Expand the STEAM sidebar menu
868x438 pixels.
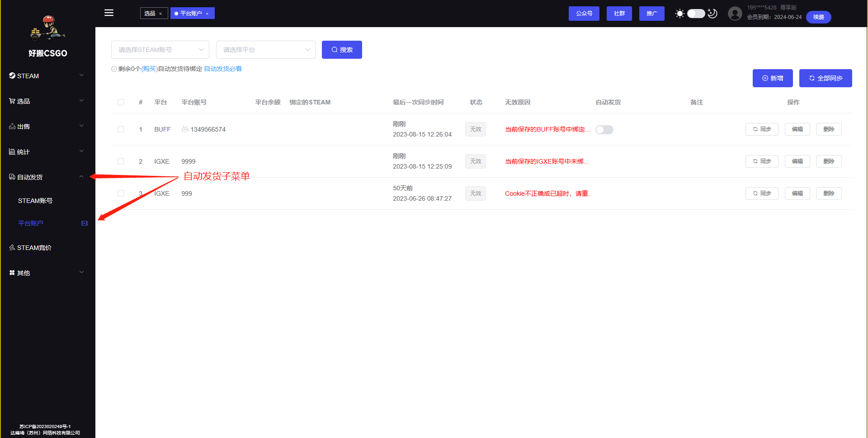pyautogui.click(x=47, y=75)
